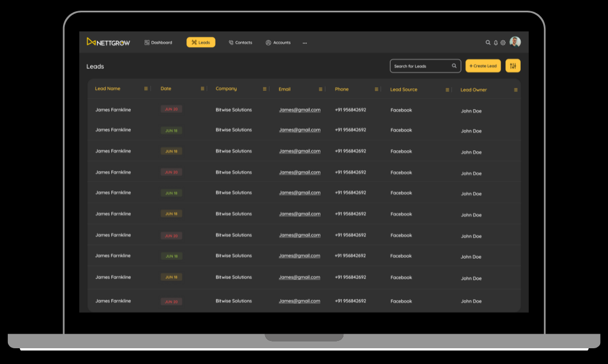This screenshot has width=608, height=364.
Task: Open the Company column menu icon
Action: tap(265, 89)
